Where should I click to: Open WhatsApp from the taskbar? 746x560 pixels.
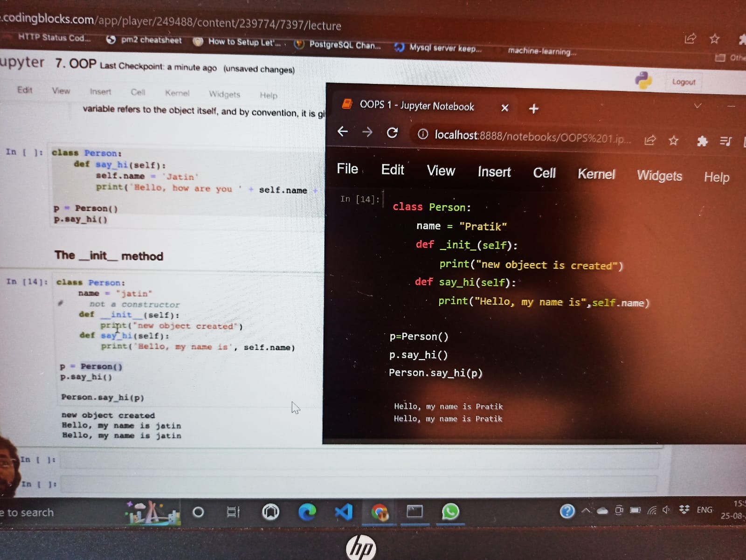tap(450, 512)
